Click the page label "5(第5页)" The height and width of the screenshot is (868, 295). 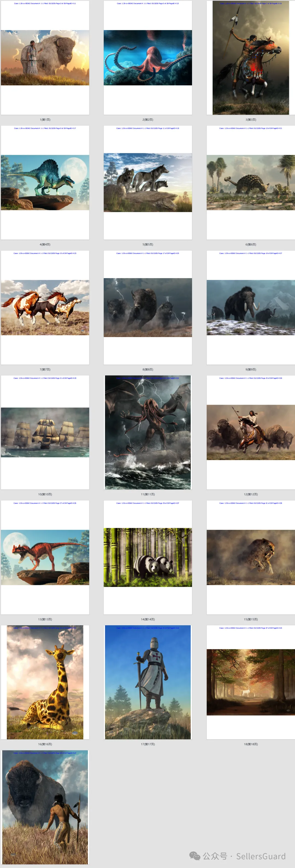tap(148, 245)
